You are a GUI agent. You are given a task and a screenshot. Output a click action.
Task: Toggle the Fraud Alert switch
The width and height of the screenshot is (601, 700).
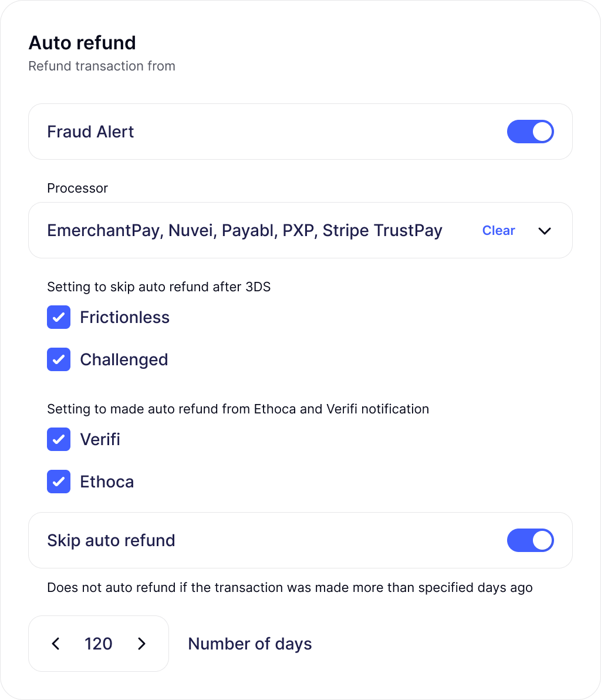530,132
